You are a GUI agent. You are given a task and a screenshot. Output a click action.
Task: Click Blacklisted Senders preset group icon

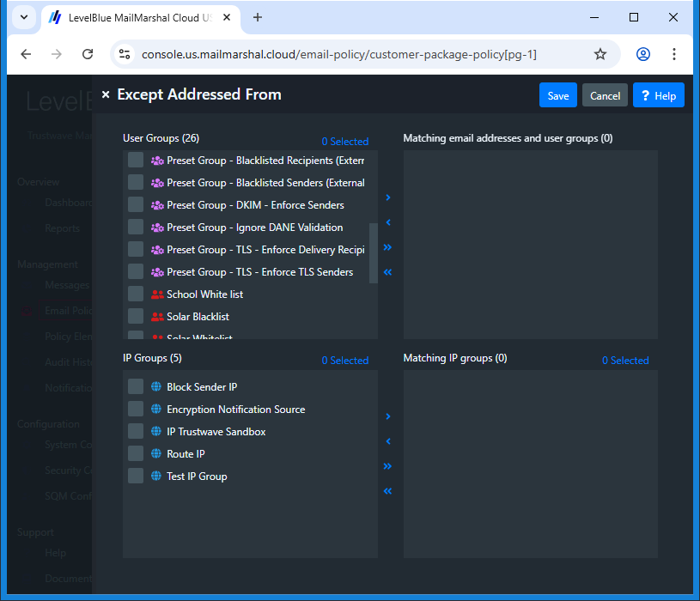click(x=157, y=183)
